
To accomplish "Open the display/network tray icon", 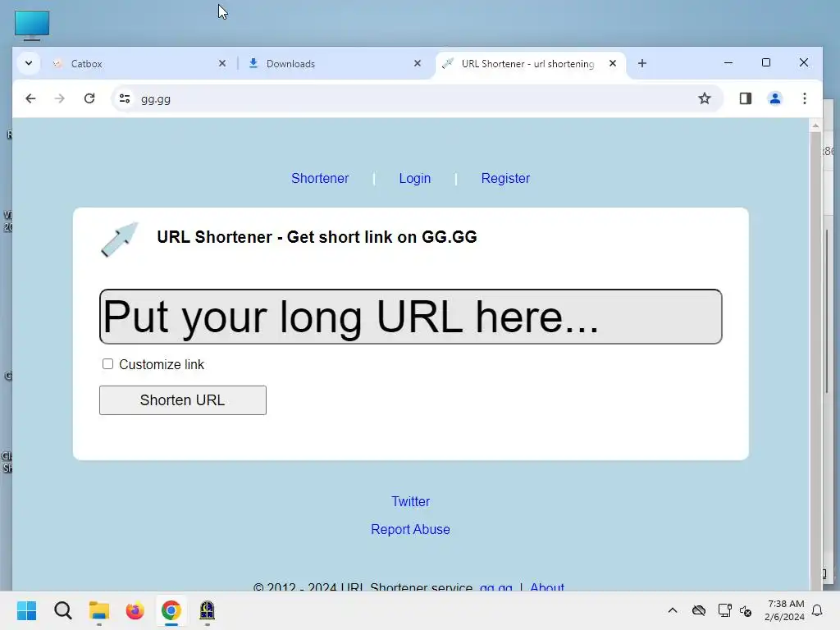I will point(724,610).
